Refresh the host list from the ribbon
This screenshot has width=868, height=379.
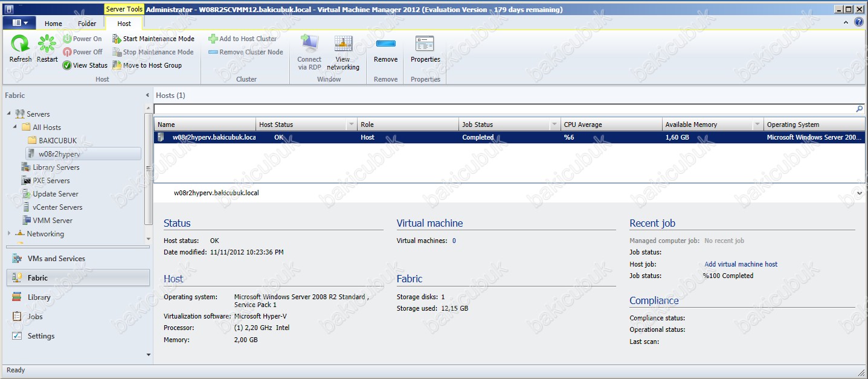tap(21, 50)
